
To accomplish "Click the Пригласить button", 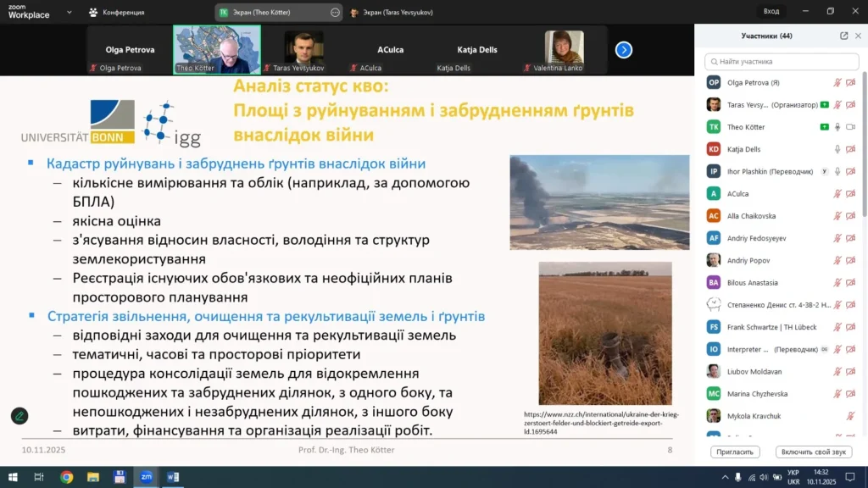I will [735, 452].
